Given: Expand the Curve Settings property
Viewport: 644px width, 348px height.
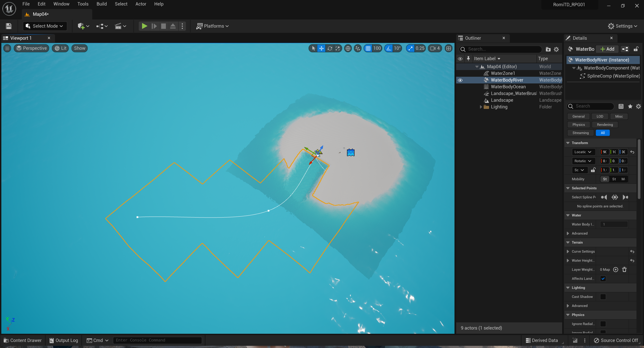Looking at the screenshot, I should point(568,251).
